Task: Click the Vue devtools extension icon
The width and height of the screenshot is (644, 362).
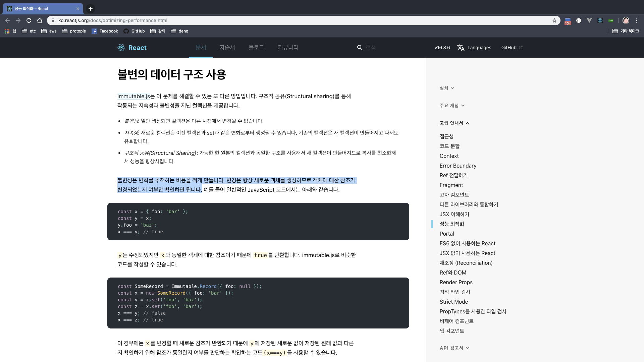Action: coord(589,20)
